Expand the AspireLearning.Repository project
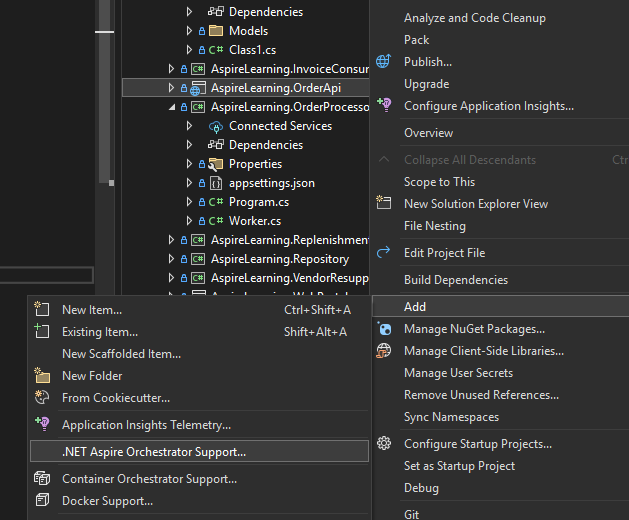Viewport: 629px width, 520px height. [171, 259]
